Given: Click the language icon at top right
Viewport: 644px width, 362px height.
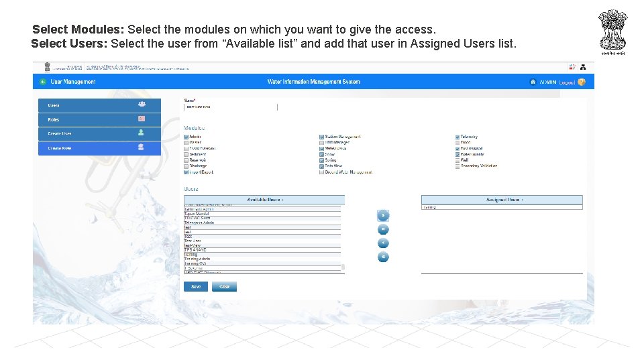Looking at the screenshot, I should click(572, 67).
